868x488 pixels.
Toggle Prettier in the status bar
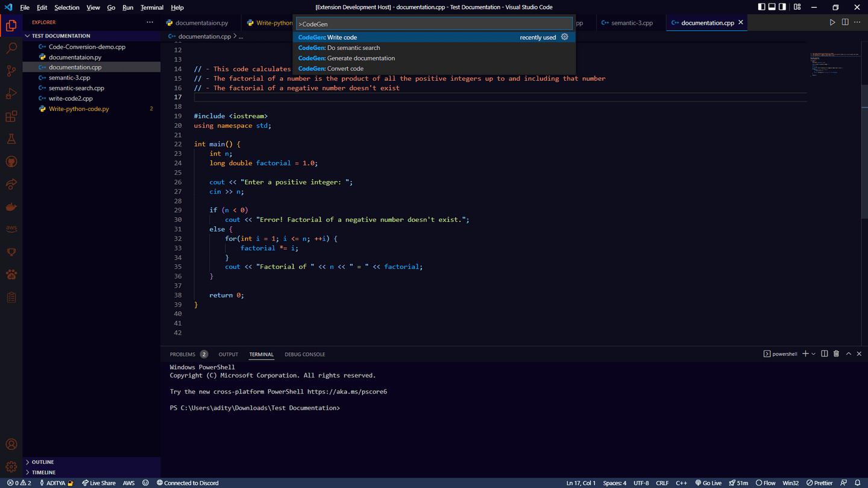[x=820, y=483]
